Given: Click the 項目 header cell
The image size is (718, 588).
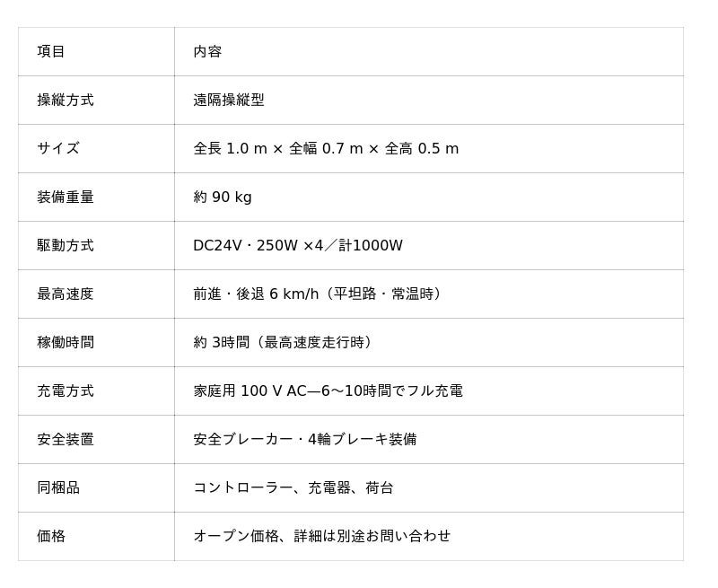Looking at the screenshot, I should [51, 51].
